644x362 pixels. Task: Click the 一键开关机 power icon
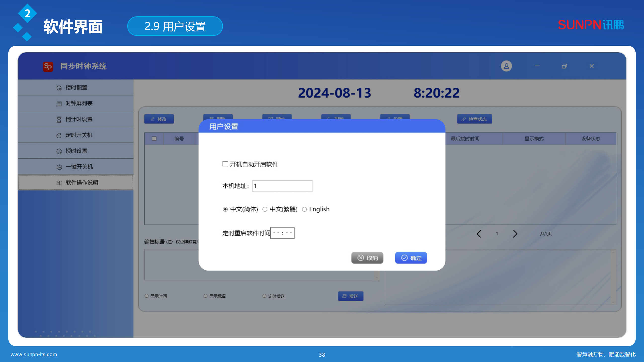click(59, 167)
